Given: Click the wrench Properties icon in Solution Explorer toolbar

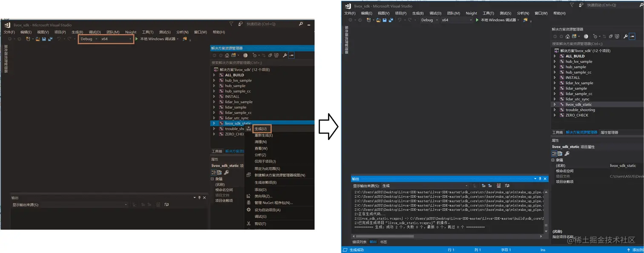Looking at the screenshot, I should coord(626,36).
